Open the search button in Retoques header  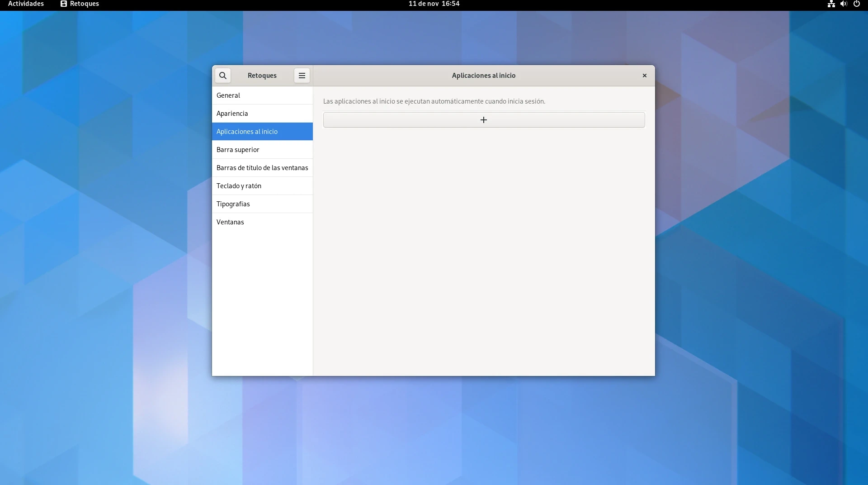coord(223,76)
